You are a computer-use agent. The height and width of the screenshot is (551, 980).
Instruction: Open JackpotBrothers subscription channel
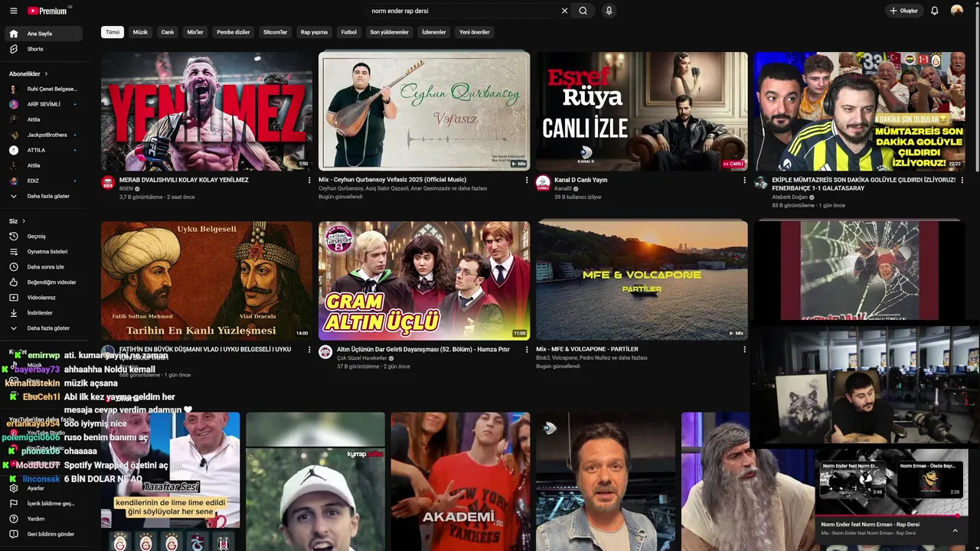[43, 135]
